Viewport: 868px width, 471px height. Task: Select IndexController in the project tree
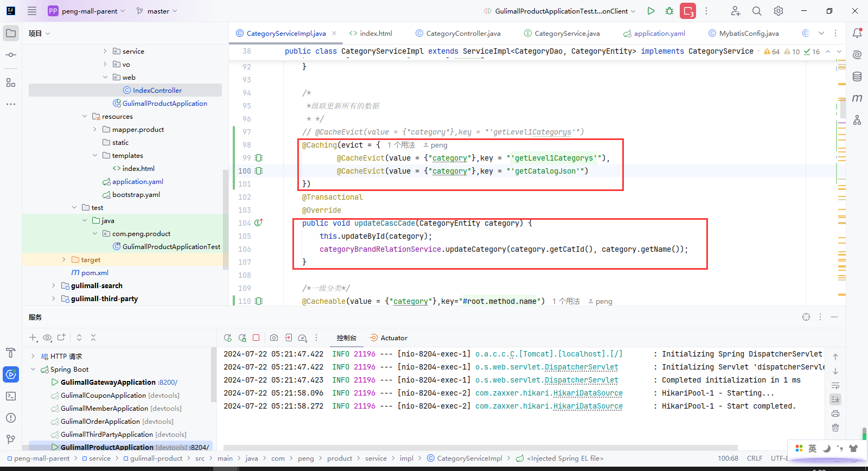pos(157,90)
